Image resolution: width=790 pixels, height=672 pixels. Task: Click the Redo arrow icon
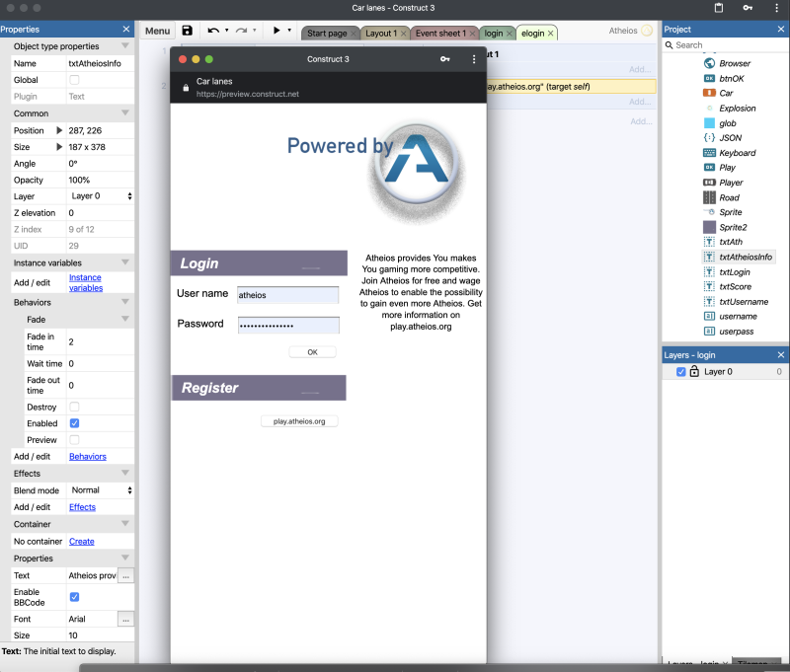click(241, 31)
